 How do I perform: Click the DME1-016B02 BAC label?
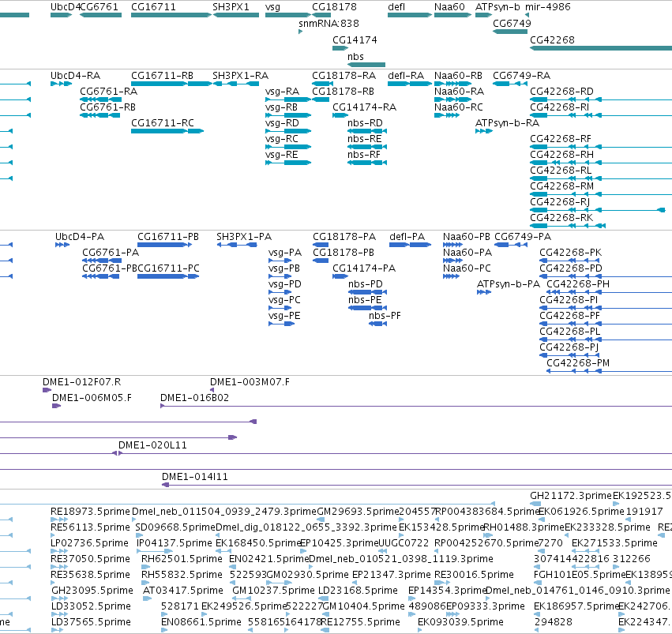click(x=194, y=398)
